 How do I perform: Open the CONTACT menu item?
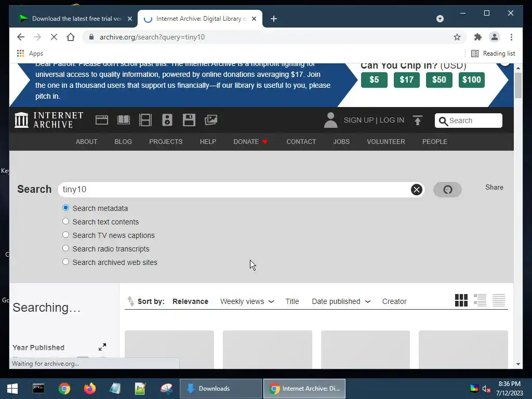click(x=301, y=141)
